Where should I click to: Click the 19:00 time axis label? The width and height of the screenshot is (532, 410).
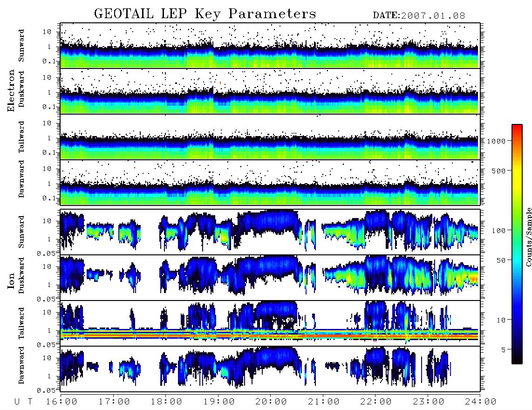point(219,402)
